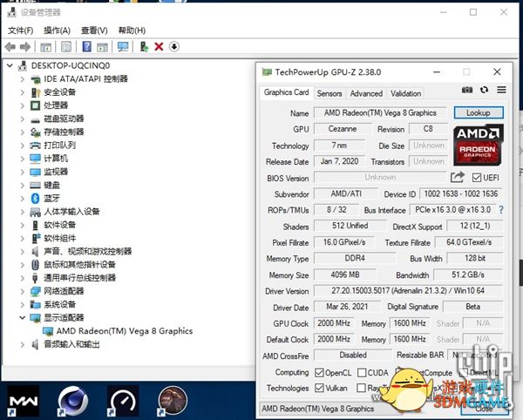Expand the 磁盘驱动器 category

point(23,119)
